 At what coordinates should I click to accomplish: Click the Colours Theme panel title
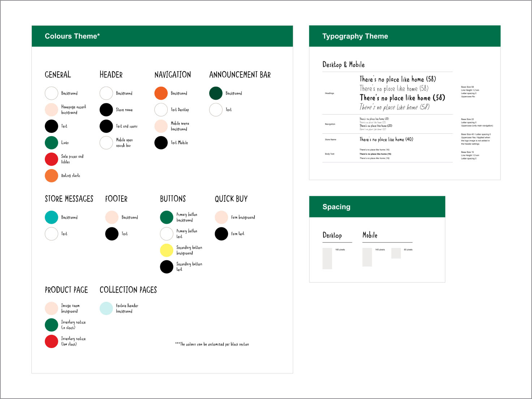click(x=72, y=36)
